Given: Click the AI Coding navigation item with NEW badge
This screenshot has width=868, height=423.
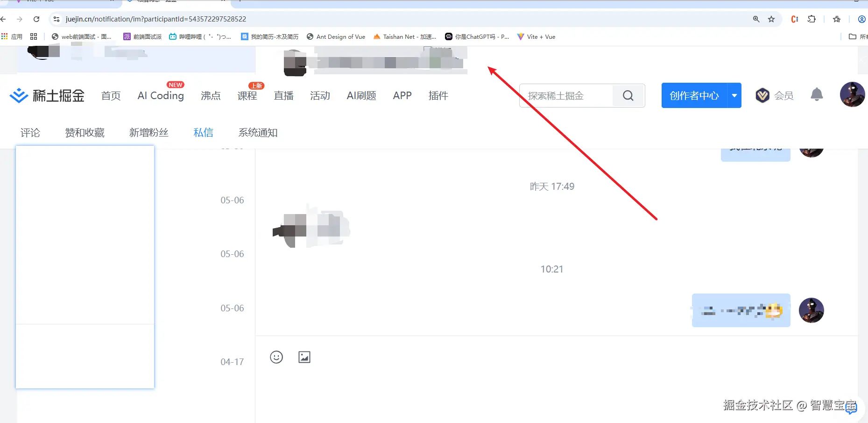Looking at the screenshot, I should [160, 96].
